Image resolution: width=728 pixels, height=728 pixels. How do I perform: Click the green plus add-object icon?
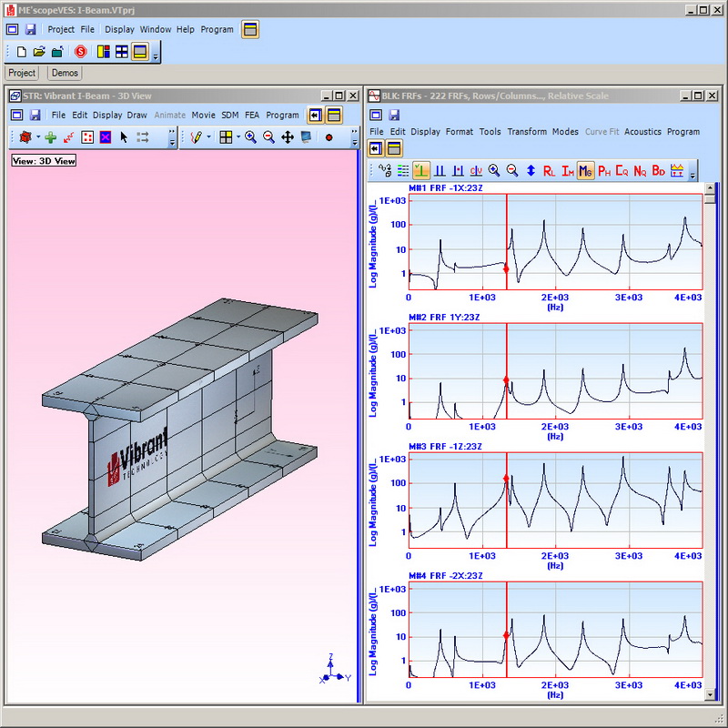click(x=50, y=136)
